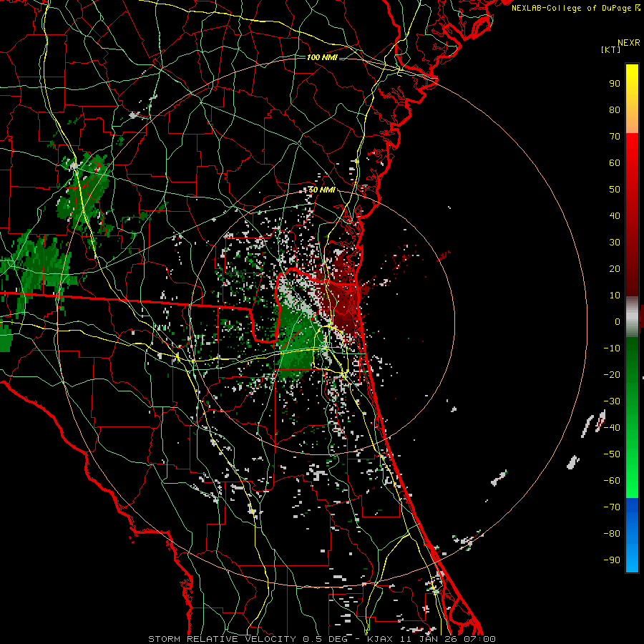Click the 70 value on the velocity scale

[x=615, y=137]
